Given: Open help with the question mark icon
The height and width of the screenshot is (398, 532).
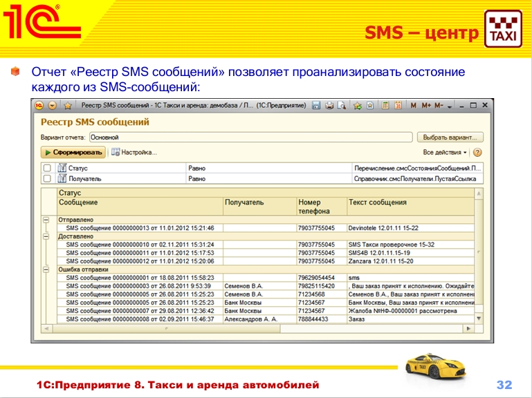Looking at the screenshot, I should (477, 153).
